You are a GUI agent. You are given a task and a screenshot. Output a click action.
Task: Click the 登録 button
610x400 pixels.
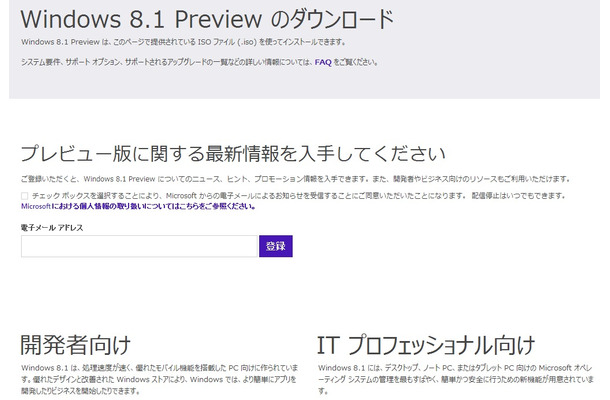[276, 246]
